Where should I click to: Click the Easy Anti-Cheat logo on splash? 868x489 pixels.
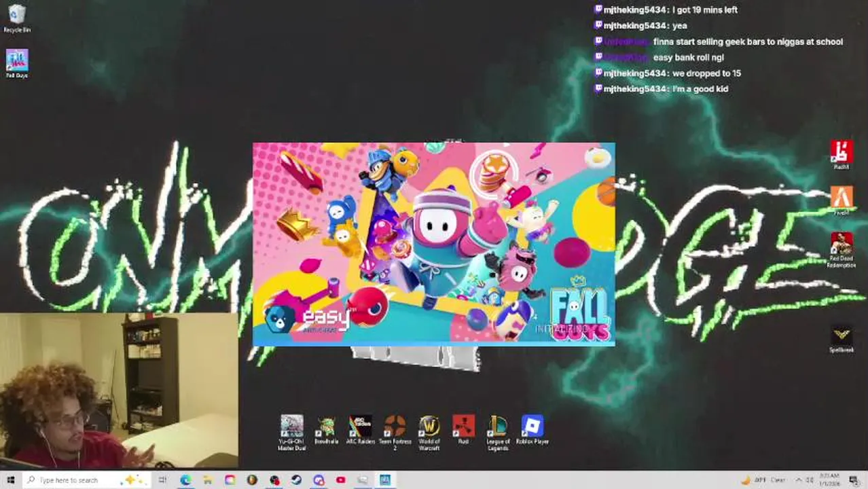pyautogui.click(x=306, y=319)
